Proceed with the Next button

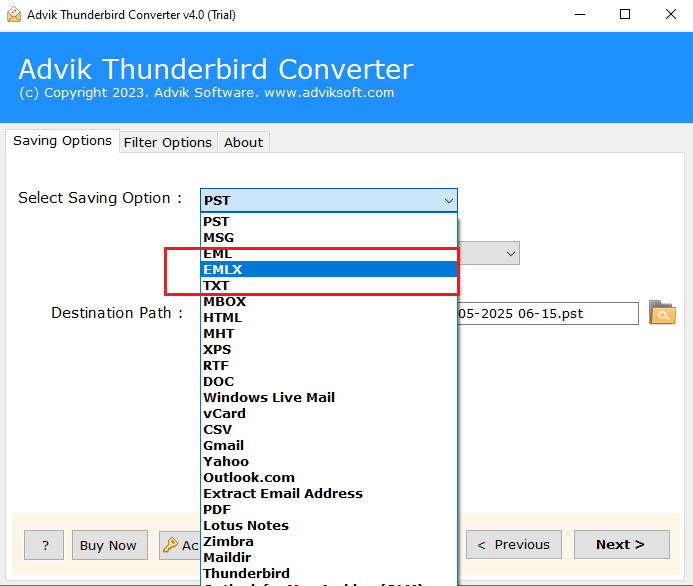[x=621, y=544]
